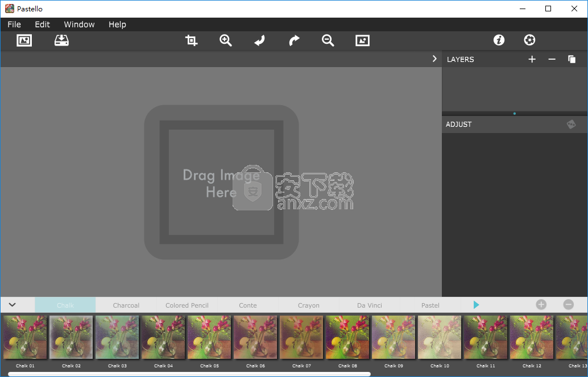Switch to the Conte preset tab
This screenshot has width=588, height=377.
pyautogui.click(x=248, y=305)
